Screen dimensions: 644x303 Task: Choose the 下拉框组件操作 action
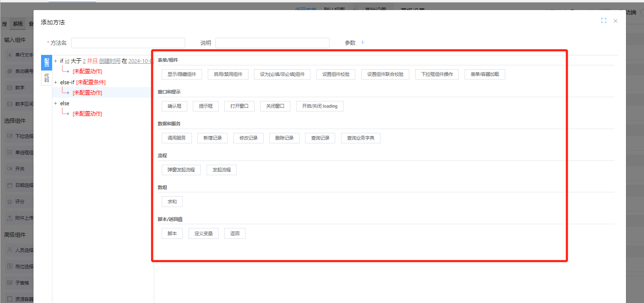tap(437, 74)
